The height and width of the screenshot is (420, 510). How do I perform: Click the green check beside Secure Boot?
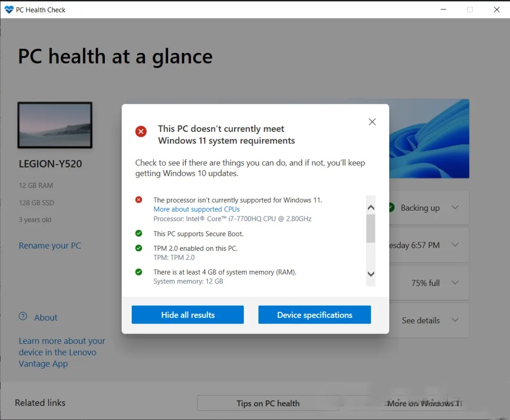click(x=138, y=233)
